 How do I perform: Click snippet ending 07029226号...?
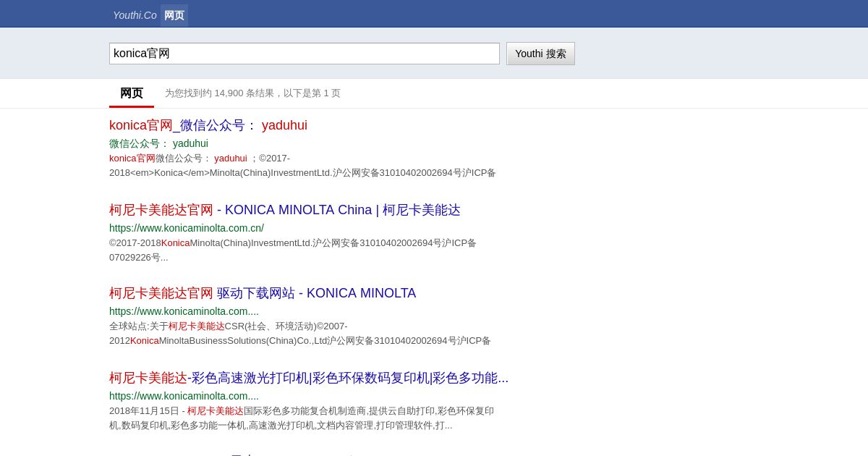293,250
